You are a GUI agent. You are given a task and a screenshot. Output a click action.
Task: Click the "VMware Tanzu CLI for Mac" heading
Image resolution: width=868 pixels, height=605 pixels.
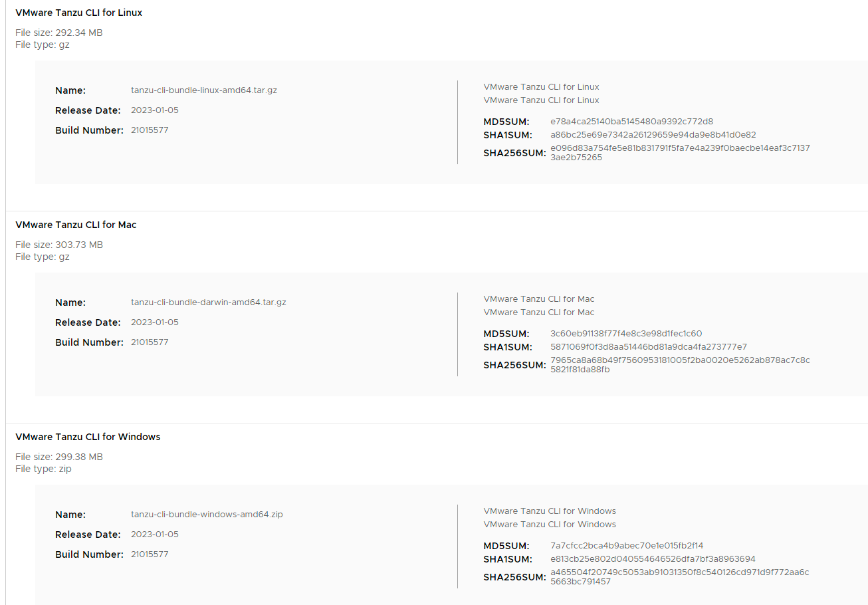[x=76, y=225]
